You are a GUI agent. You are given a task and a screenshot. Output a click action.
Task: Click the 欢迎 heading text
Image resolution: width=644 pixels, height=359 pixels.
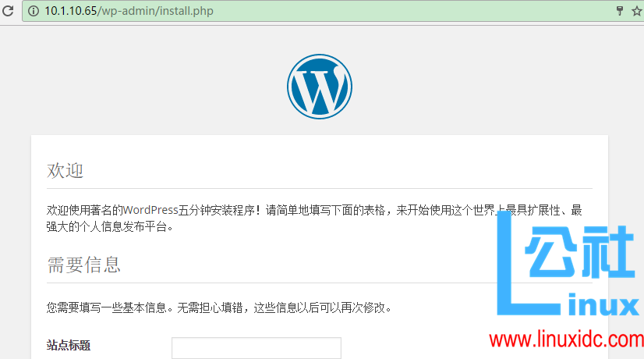click(x=65, y=170)
